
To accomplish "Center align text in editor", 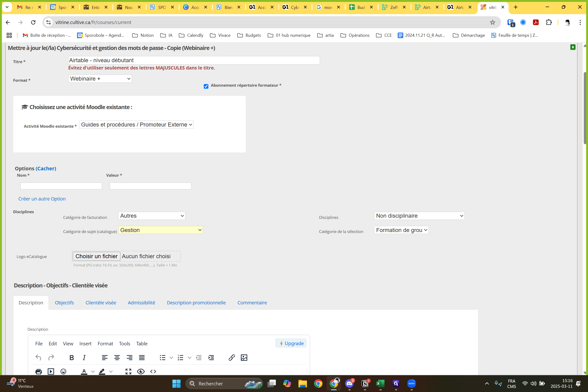I will (117, 358).
